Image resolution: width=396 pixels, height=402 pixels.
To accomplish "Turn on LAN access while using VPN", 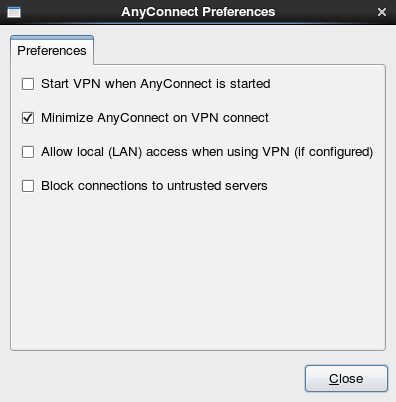I will tap(28, 152).
